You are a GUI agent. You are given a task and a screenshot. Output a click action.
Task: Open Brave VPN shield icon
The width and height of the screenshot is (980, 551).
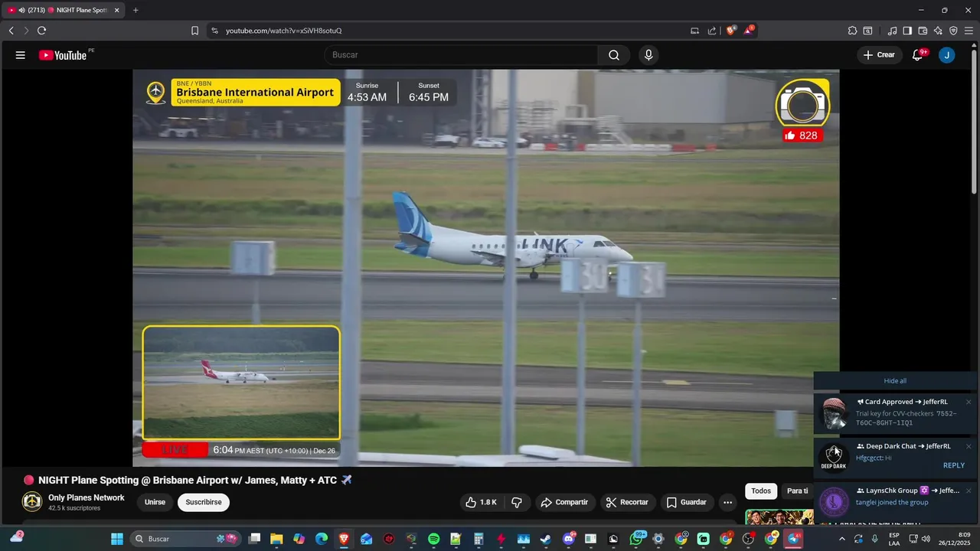click(953, 31)
